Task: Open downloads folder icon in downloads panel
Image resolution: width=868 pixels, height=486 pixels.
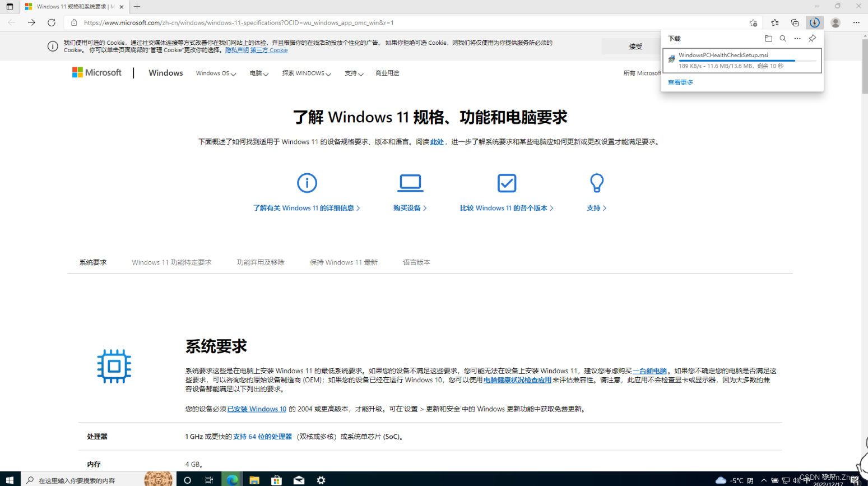Action: tap(768, 39)
